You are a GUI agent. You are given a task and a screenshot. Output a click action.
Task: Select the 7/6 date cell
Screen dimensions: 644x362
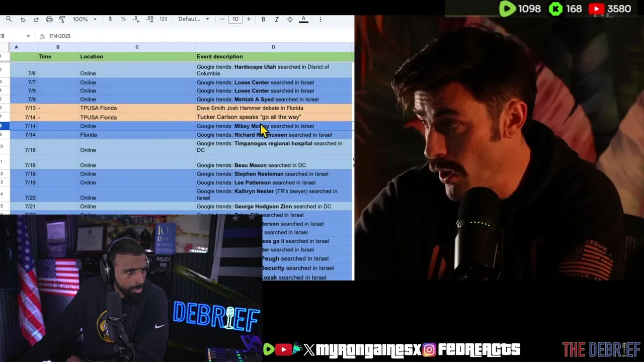click(23, 70)
